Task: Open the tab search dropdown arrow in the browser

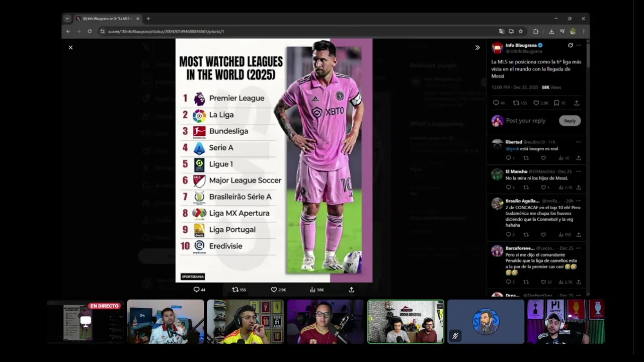Action: pyautogui.click(x=67, y=19)
